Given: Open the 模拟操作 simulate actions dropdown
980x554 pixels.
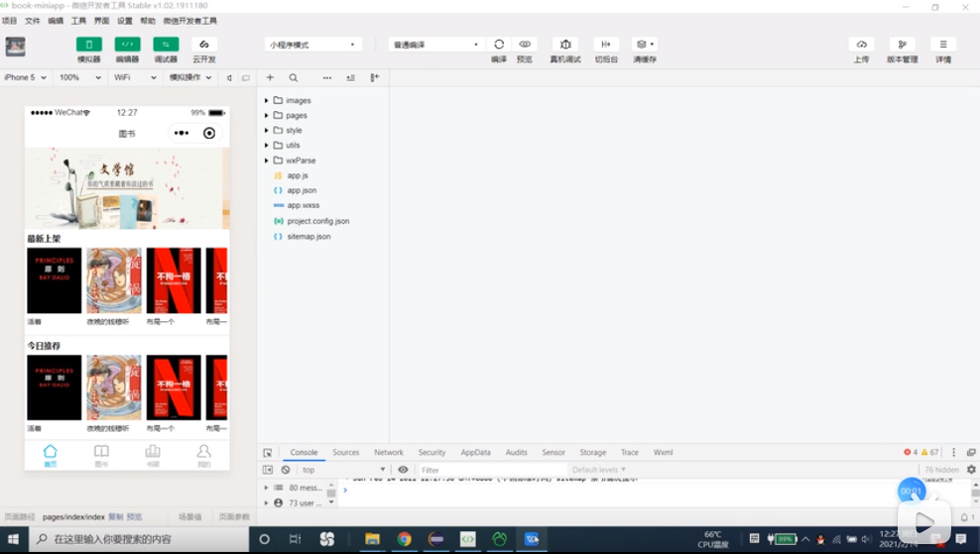Looking at the screenshot, I should [190, 77].
